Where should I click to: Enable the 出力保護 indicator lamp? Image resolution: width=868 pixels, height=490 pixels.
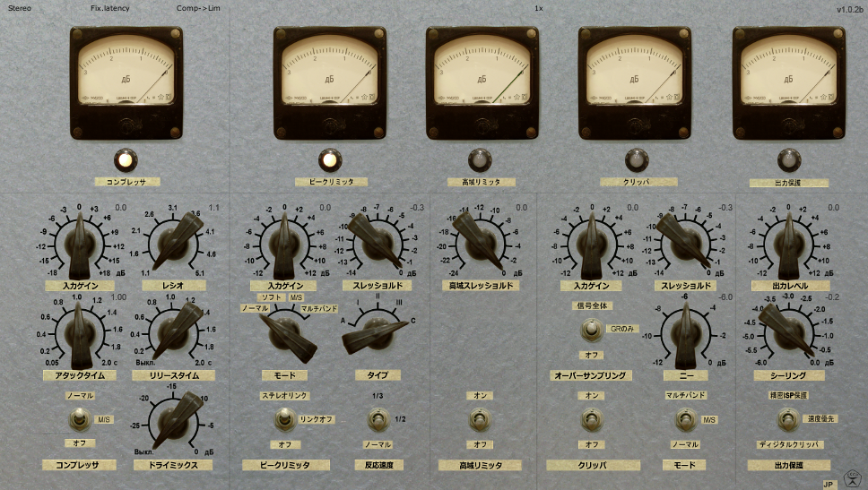tap(789, 160)
